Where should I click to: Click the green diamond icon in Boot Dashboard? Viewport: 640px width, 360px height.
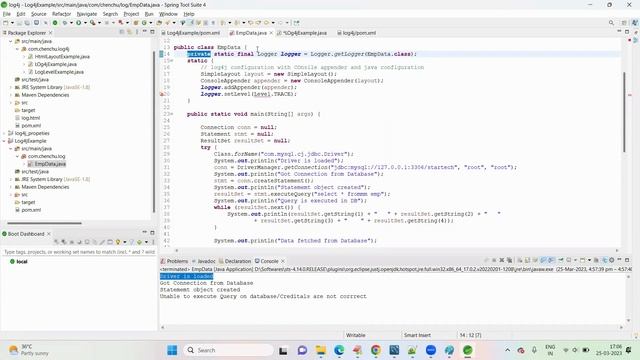[139, 242]
